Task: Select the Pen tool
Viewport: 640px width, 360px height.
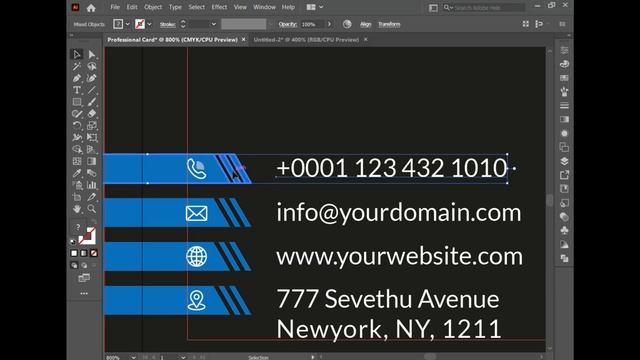Action: click(77, 78)
